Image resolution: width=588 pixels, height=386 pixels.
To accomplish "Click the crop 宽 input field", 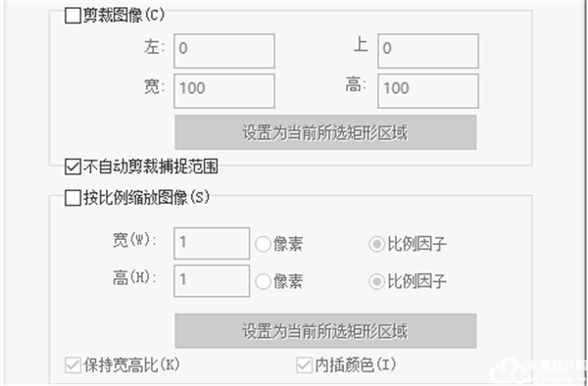I will (x=224, y=91).
